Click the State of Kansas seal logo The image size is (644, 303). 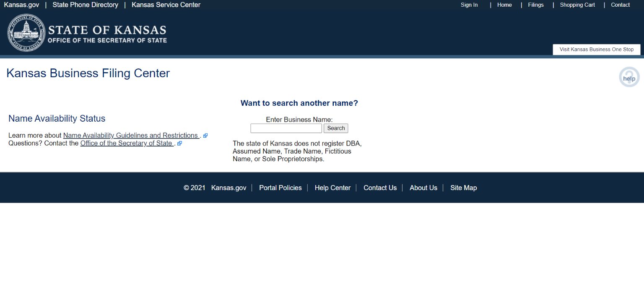[x=26, y=33]
